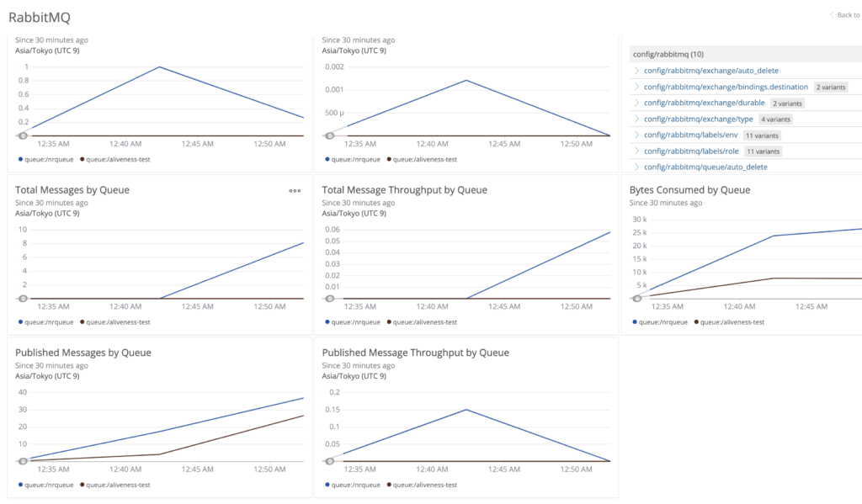862x504 pixels.
Task: Open the ellipsis menu on Total Messages by Queue
Action: pyautogui.click(x=295, y=191)
